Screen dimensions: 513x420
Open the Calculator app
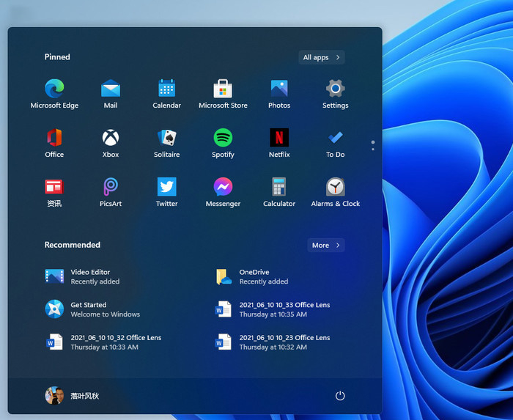point(279,187)
